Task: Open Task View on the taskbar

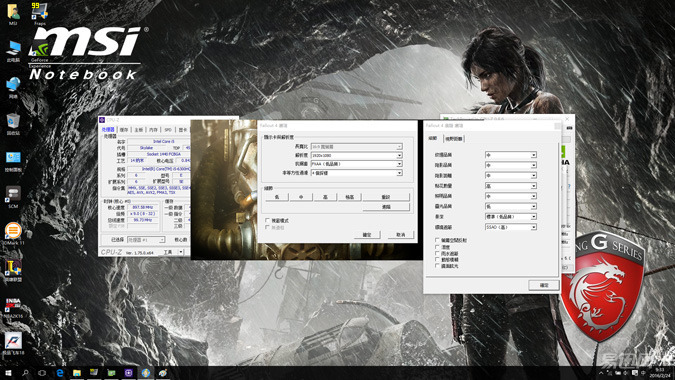Action: point(42,373)
